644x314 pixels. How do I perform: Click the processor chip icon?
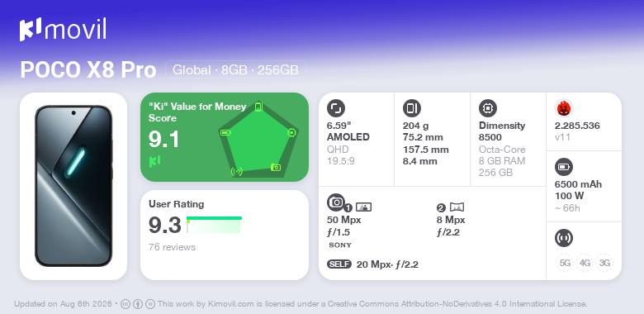[x=488, y=108]
